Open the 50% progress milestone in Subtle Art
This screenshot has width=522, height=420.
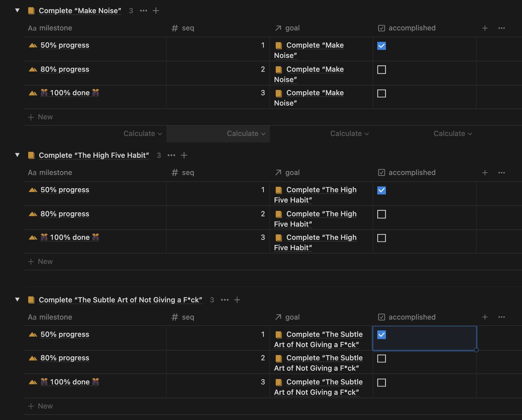point(65,334)
